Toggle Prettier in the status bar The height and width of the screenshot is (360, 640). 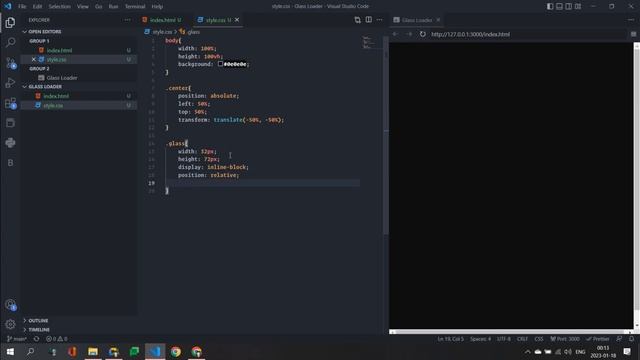(598, 339)
